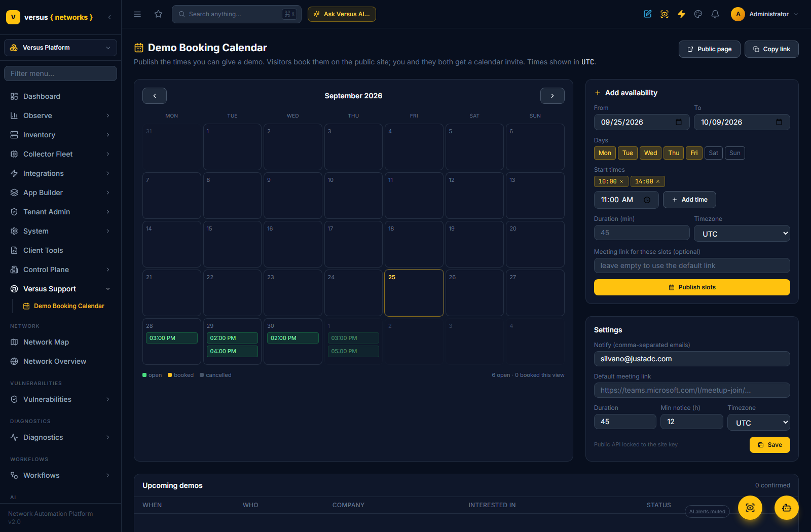Open the notifications bell
The height and width of the screenshot is (532, 811).
pyautogui.click(x=715, y=14)
